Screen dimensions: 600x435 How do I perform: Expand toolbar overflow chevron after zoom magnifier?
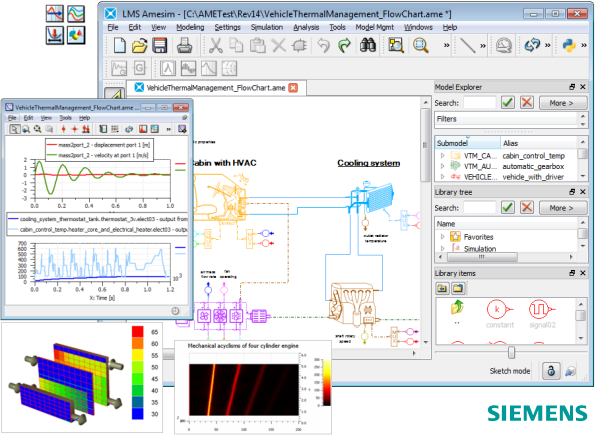point(446,46)
